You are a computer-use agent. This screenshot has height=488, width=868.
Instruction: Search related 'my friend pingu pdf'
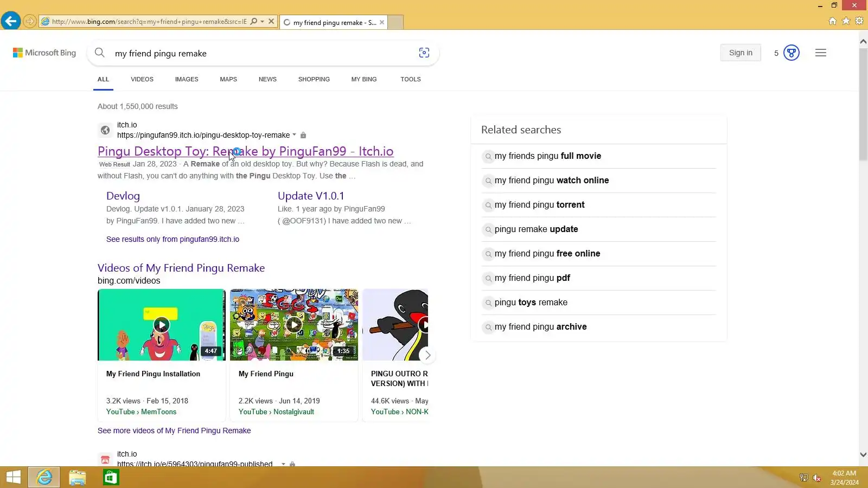pos(598,278)
